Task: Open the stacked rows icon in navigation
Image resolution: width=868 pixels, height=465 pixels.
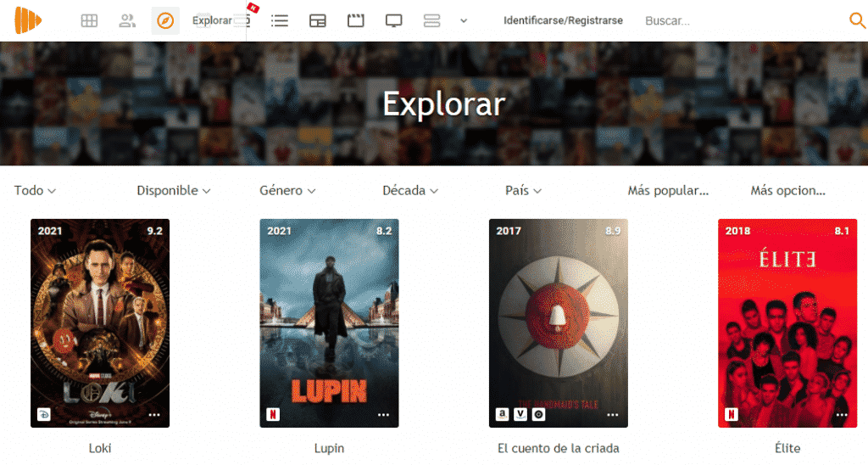Action: pos(431,21)
